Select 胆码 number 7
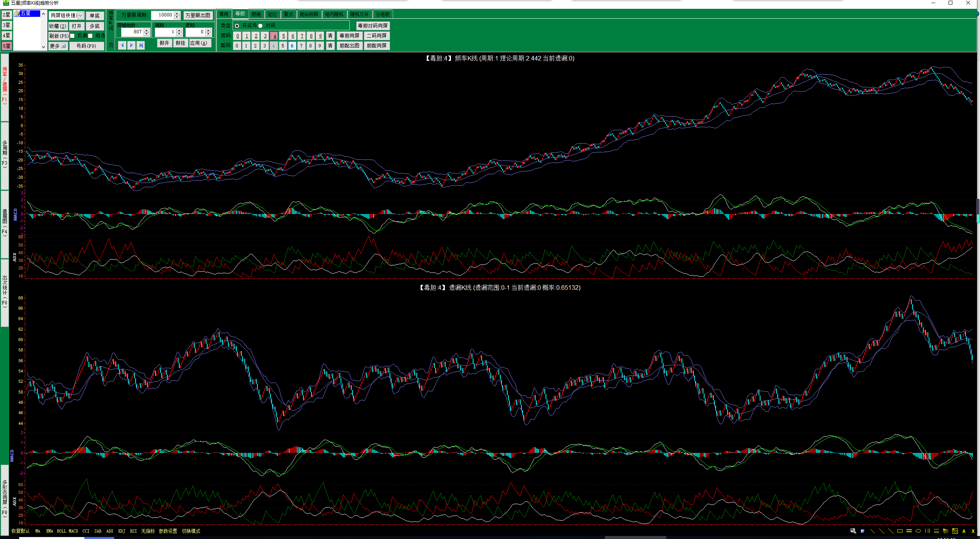This screenshot has height=539, width=980. [x=302, y=36]
